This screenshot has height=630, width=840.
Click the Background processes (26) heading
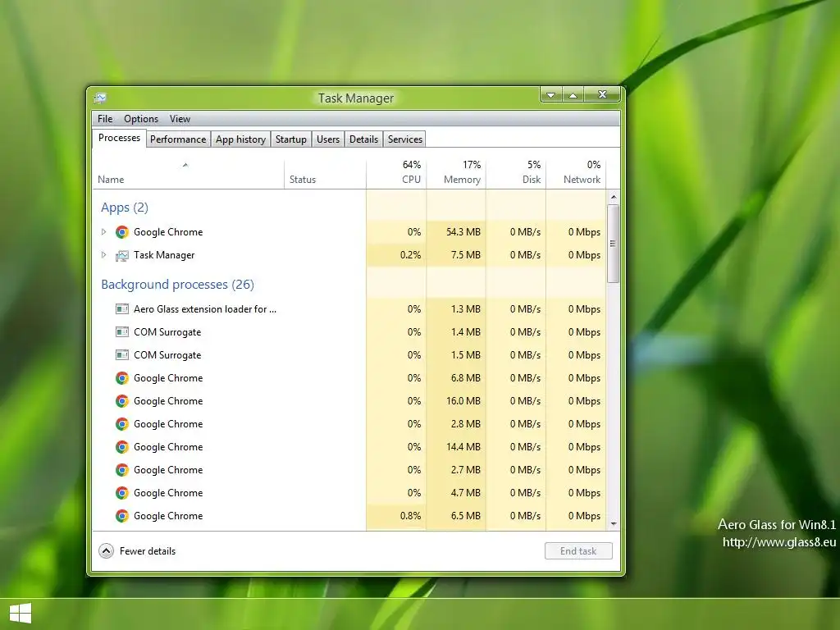tap(177, 285)
